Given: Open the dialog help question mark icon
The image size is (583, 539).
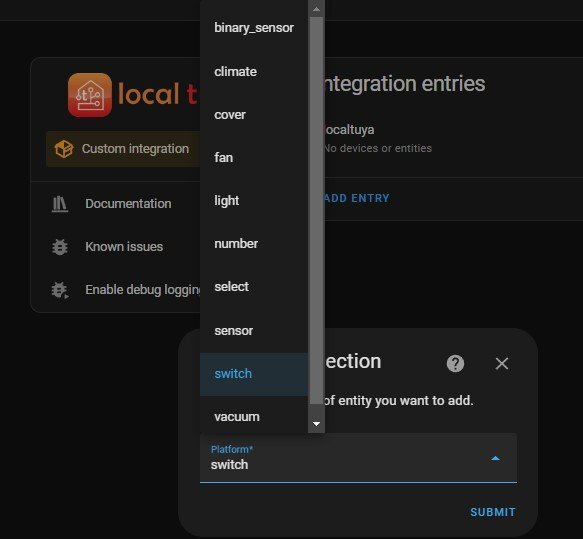Looking at the screenshot, I should click(455, 363).
